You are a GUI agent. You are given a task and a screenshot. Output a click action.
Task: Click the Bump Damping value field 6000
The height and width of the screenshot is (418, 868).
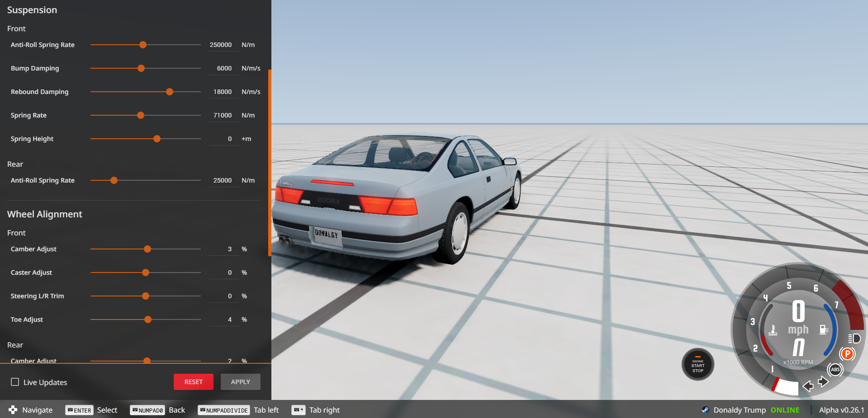click(x=223, y=68)
